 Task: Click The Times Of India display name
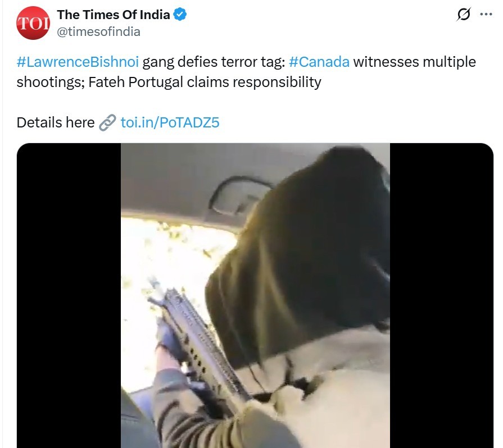[114, 15]
